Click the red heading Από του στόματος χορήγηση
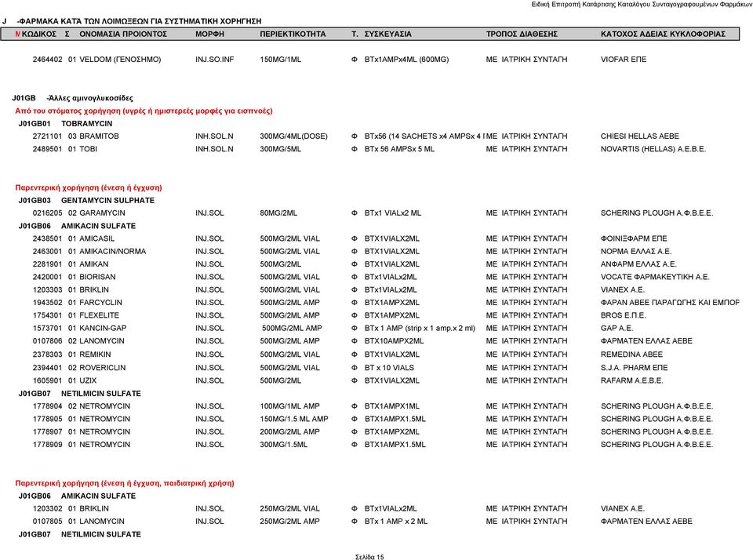 coord(144,111)
